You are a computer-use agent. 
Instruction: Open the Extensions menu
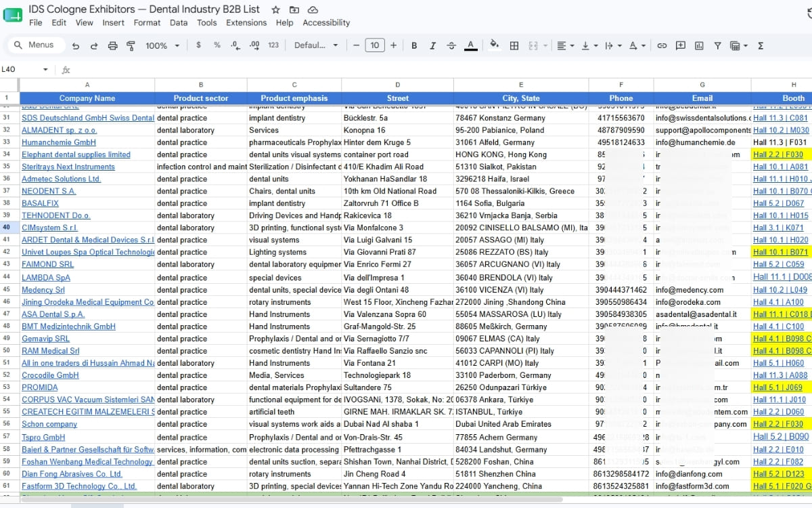pyautogui.click(x=246, y=22)
